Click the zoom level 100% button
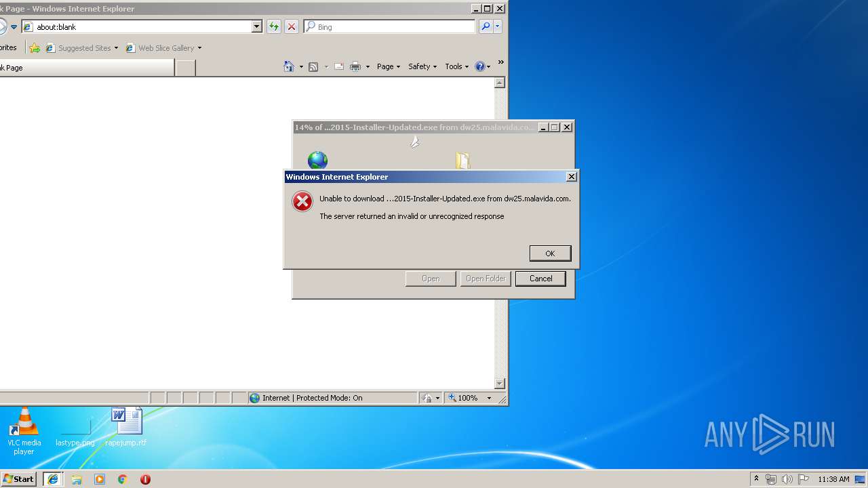Viewport: 868px width, 488px height. click(x=463, y=398)
